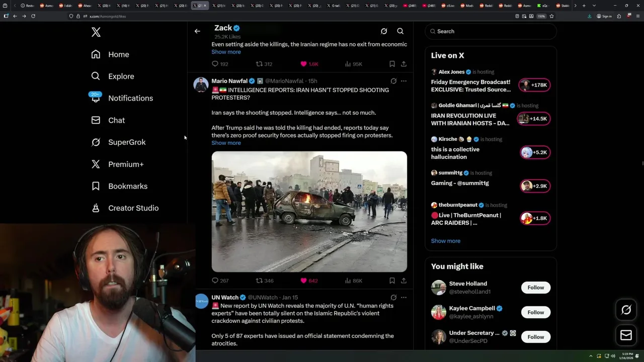Click the system clock in taskbar
This screenshot has width=644, height=362.
tap(625, 356)
